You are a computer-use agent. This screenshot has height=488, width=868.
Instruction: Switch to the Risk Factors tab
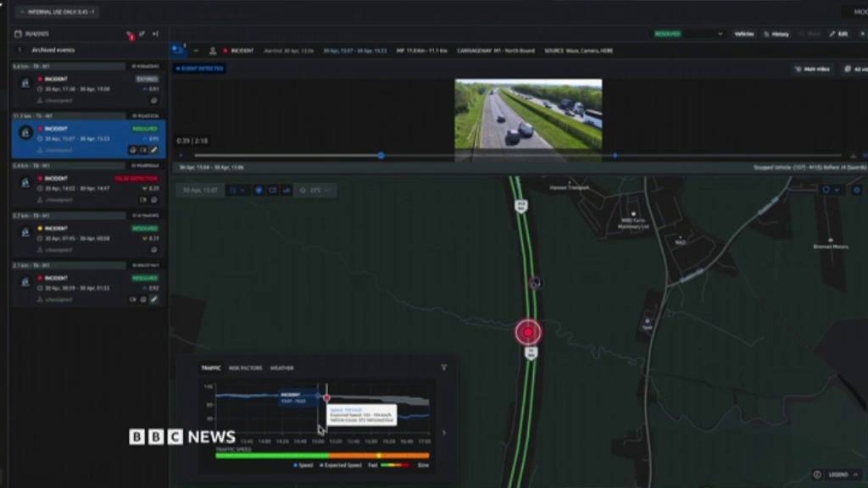245,368
